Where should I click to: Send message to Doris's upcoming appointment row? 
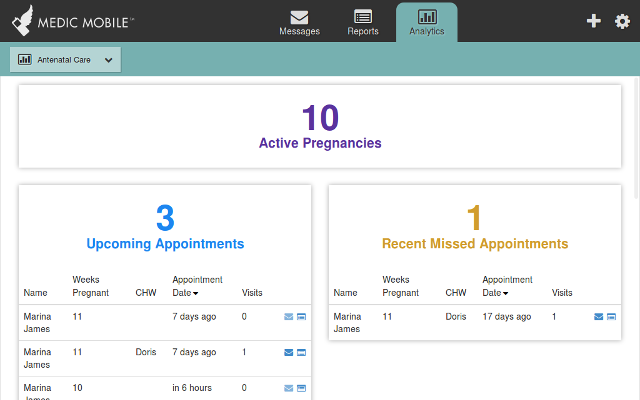(289, 353)
